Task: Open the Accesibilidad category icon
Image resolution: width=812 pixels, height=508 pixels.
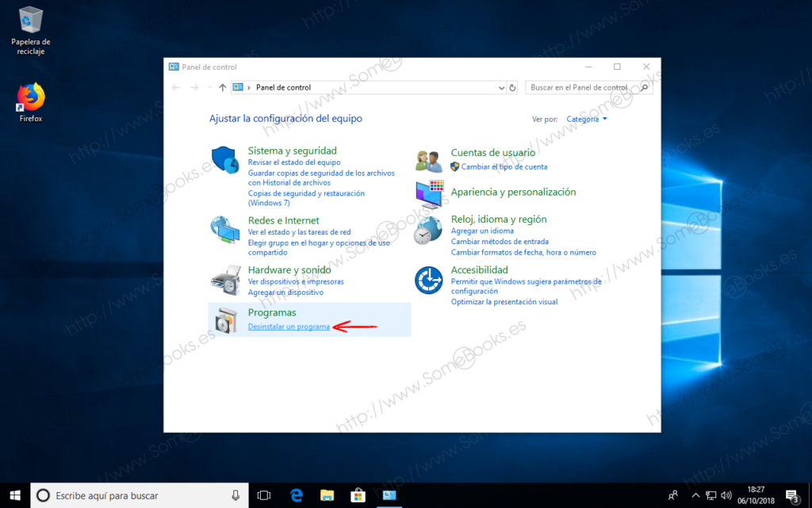Action: pos(428,280)
